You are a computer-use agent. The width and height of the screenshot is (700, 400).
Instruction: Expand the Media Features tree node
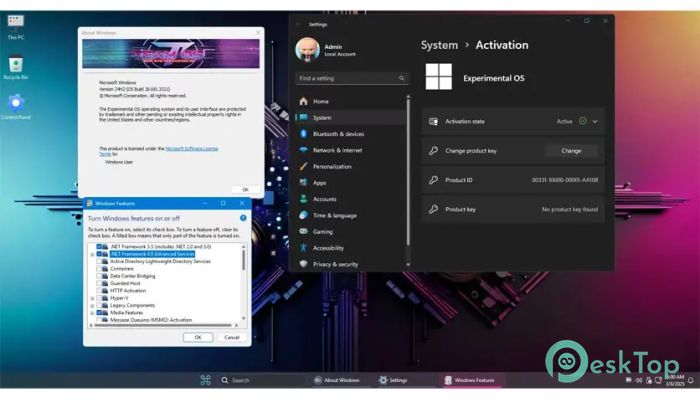pyautogui.click(x=92, y=313)
